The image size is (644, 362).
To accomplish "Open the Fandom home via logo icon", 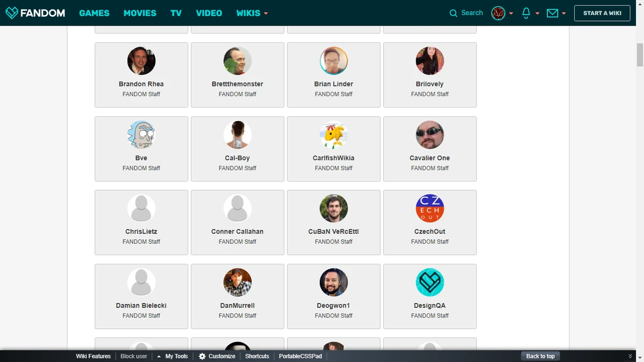I will coord(12,13).
